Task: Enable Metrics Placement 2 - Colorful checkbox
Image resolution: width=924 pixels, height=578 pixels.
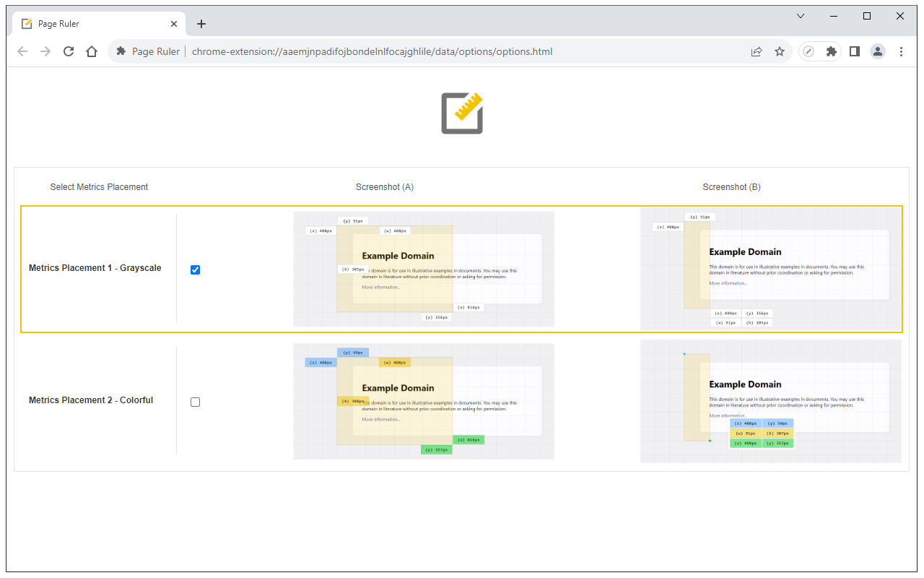Action: pyautogui.click(x=195, y=402)
